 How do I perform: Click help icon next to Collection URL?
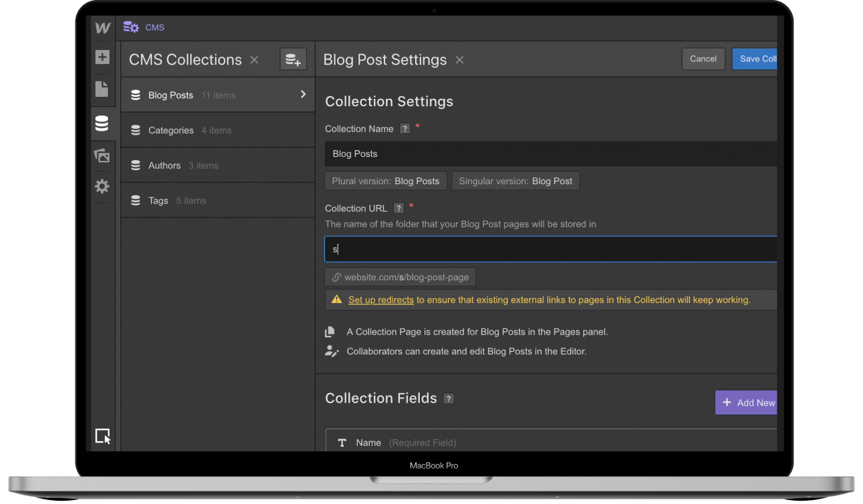398,208
